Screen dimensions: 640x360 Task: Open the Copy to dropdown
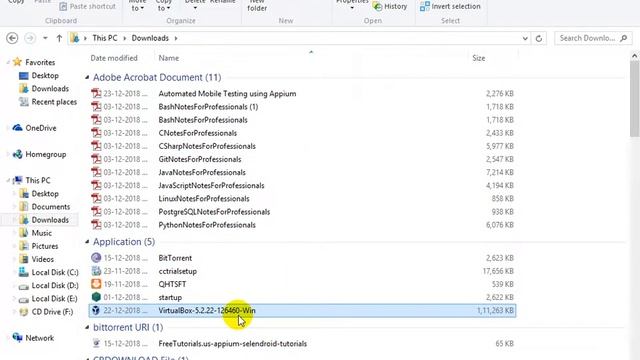point(164,6)
